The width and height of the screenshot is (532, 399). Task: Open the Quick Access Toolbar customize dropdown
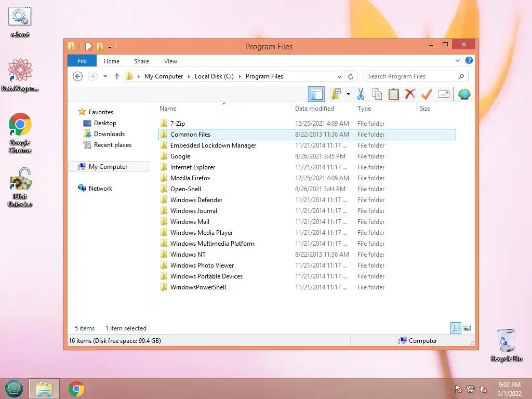coord(110,47)
